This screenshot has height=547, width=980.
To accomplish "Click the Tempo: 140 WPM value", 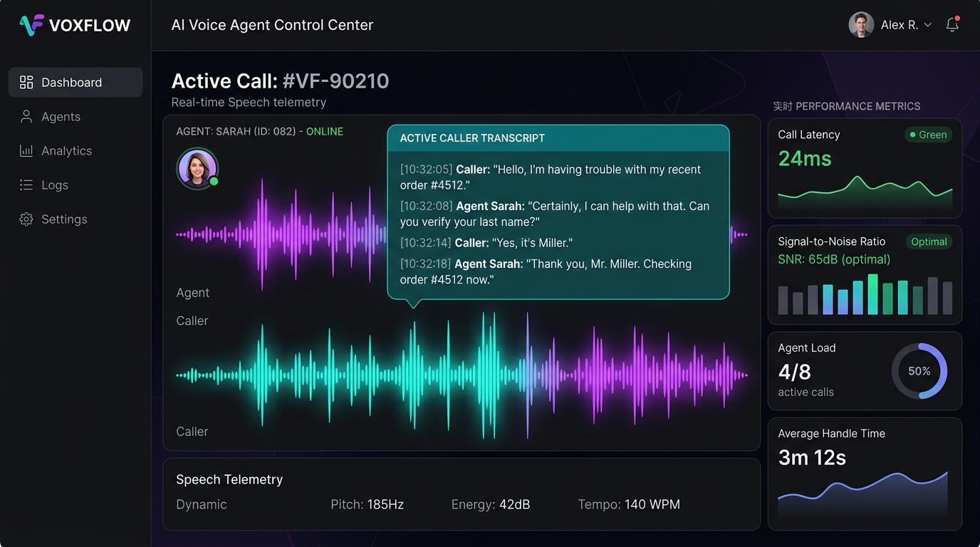I will [629, 504].
